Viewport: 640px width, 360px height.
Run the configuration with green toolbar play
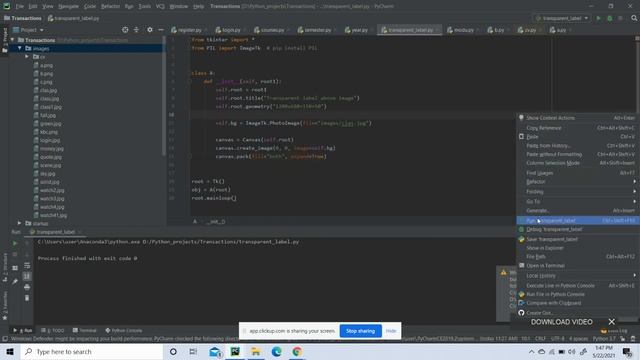coord(598,18)
